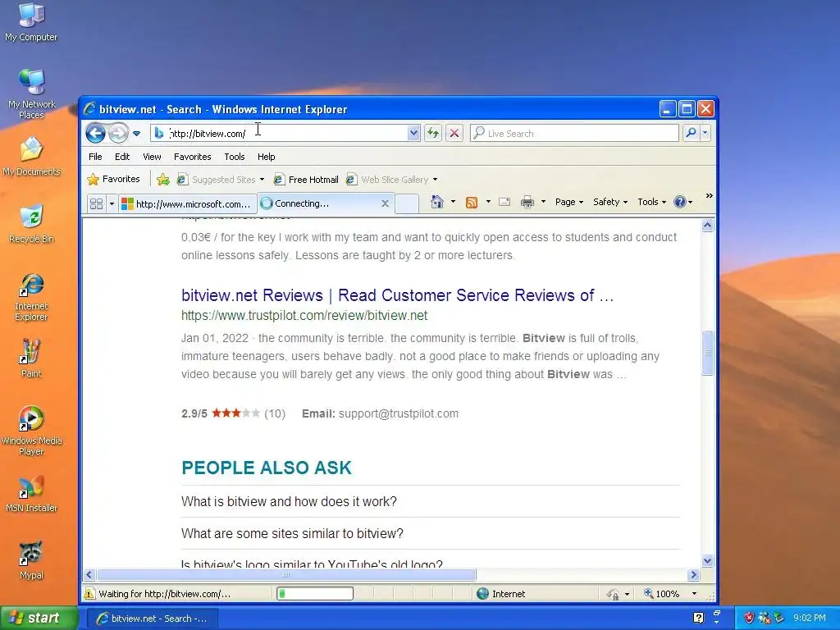The width and height of the screenshot is (840, 630).
Task: Open the View menu
Action: (152, 157)
